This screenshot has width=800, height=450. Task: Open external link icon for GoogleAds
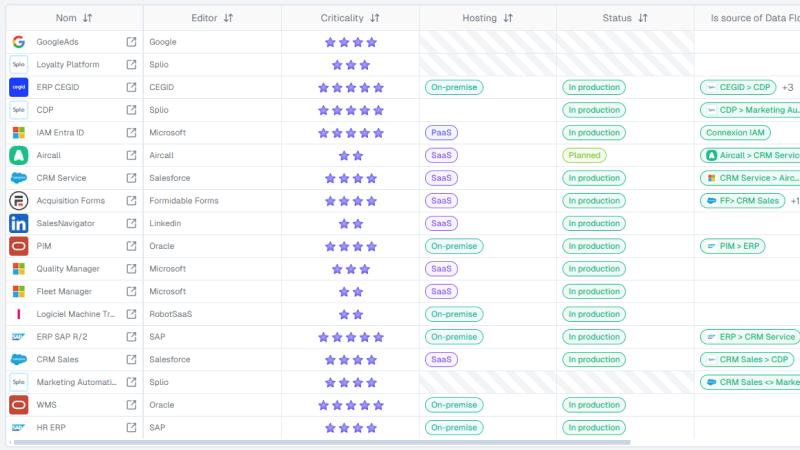131,42
